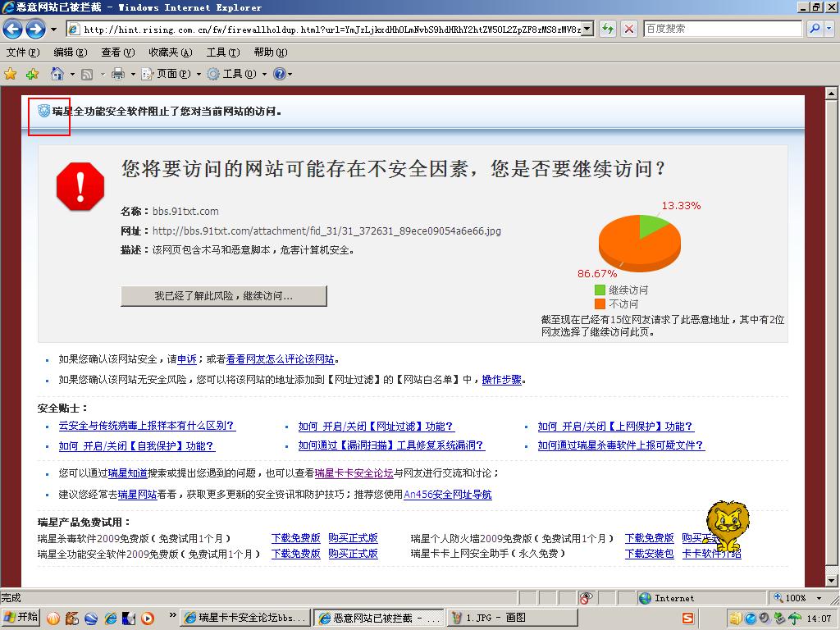Open the 操作步骤 link
Screen dimensions: 840x630
click(502, 380)
